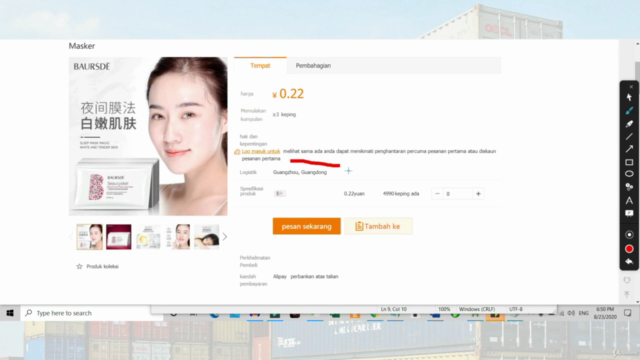Click the ENG language indicator
The image size is (640, 360).
584,313
